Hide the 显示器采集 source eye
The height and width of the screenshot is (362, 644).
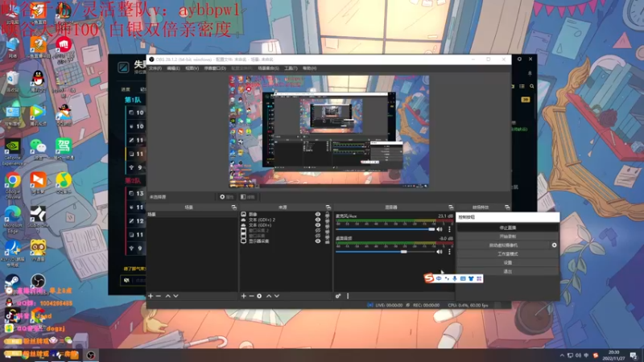coord(317,241)
